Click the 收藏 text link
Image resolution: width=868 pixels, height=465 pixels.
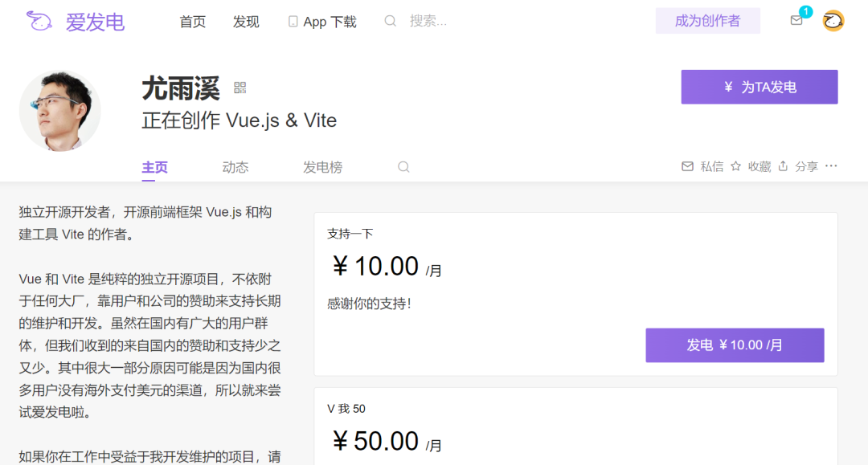coord(759,166)
